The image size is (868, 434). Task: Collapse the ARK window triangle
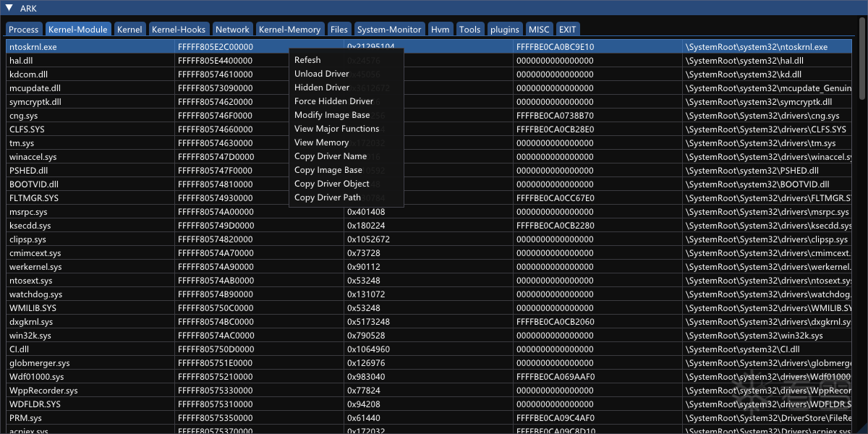coord(8,9)
